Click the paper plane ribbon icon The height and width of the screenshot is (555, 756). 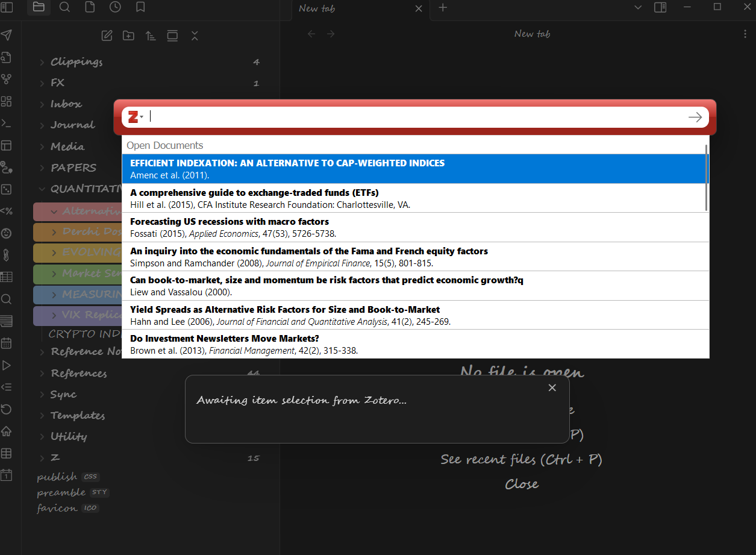(6, 35)
